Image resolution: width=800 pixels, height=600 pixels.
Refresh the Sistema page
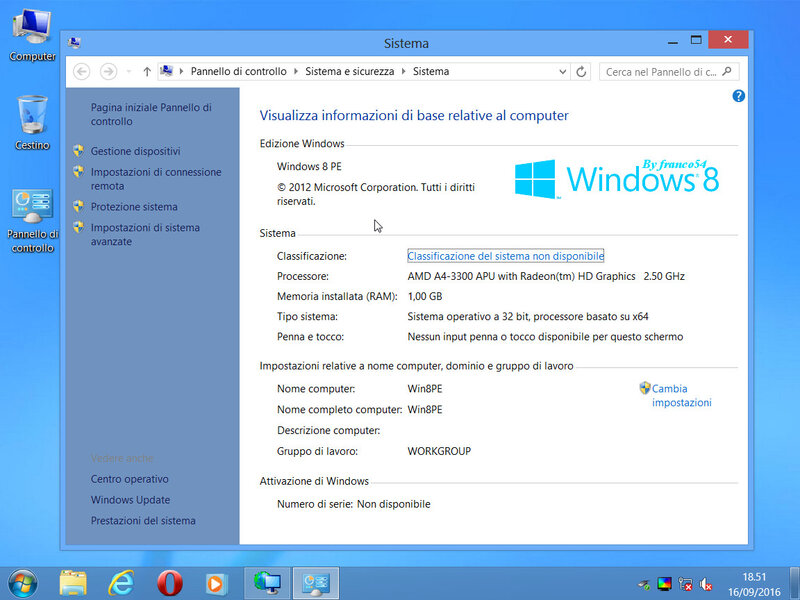[581, 71]
